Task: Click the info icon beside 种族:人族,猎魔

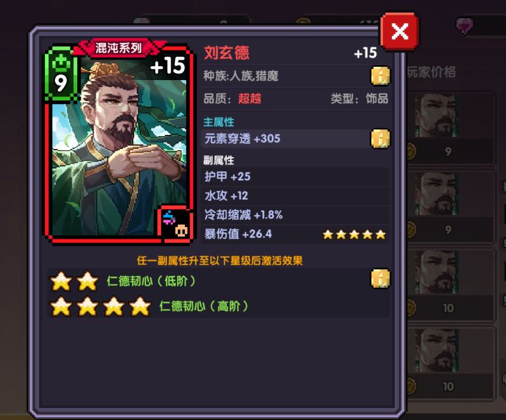Action: 380,76
